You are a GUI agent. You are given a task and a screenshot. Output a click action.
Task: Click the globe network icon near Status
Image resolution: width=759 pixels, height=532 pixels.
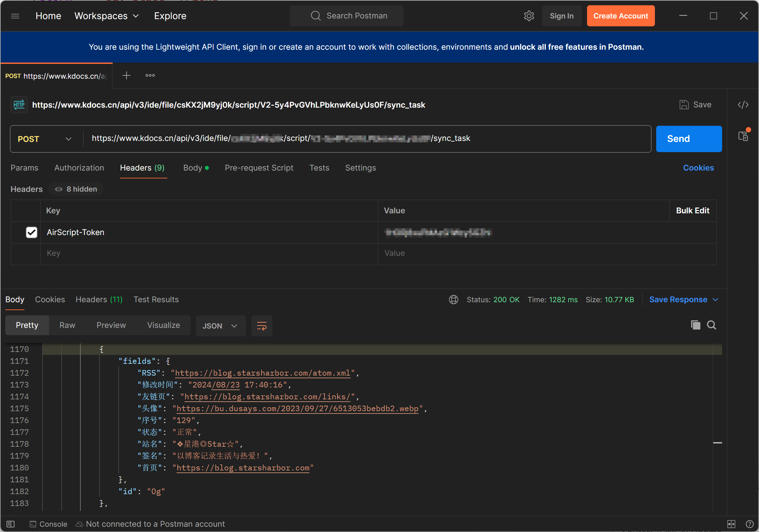[453, 300]
